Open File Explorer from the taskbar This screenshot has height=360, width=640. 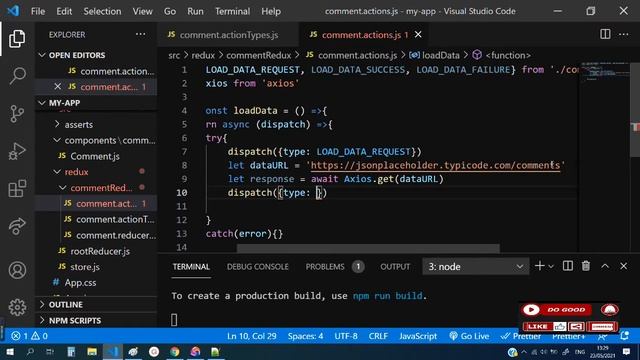point(92,351)
